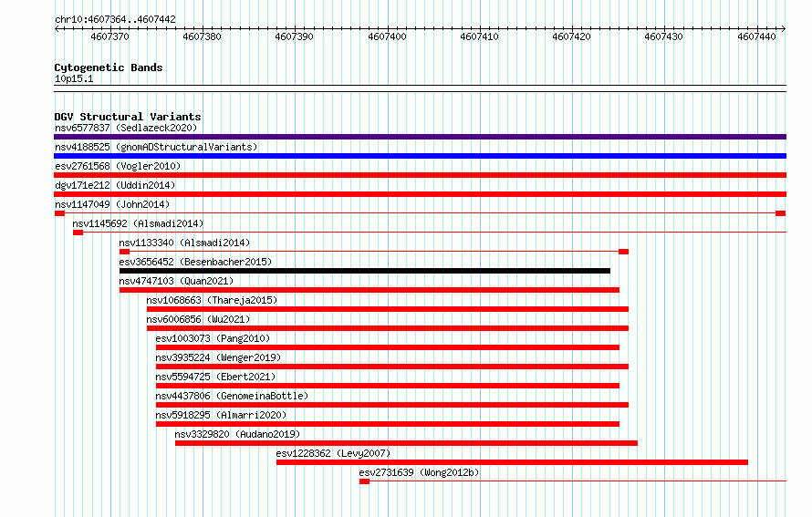Click the red esv1003073 Pang2010 bar
The image size is (812, 517).
click(x=388, y=347)
